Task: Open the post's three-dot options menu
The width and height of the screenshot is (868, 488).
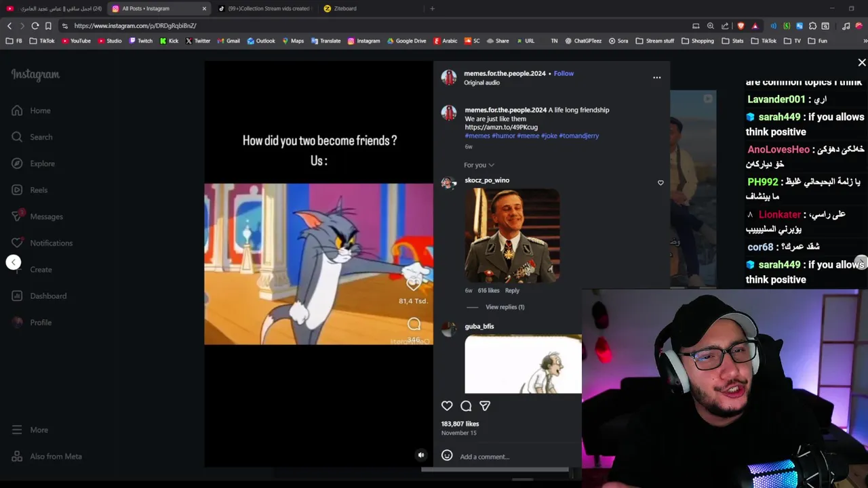Action: pyautogui.click(x=656, y=77)
